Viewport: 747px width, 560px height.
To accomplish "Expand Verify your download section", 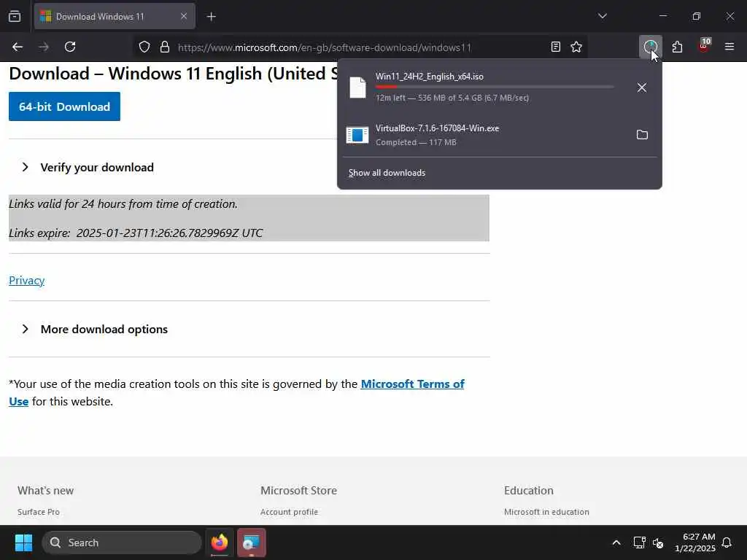I will tap(97, 167).
